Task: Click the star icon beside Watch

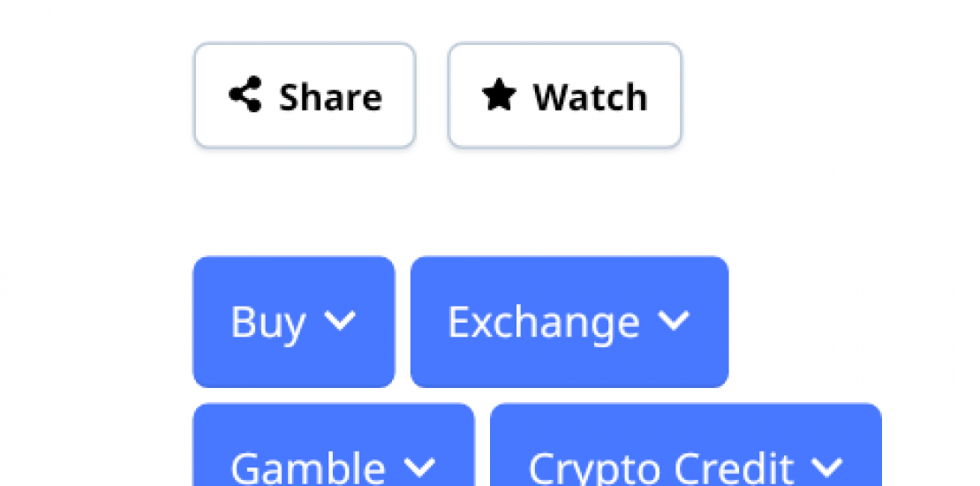Action: tap(499, 95)
